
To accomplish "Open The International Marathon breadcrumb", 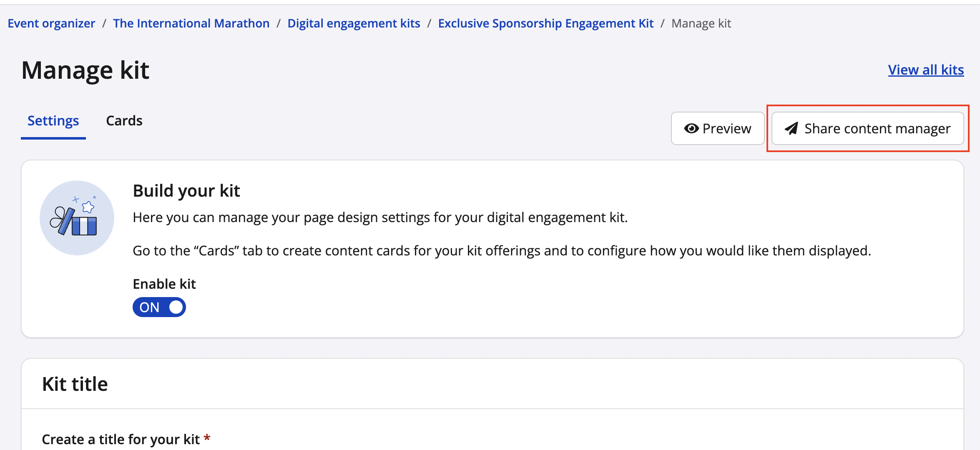I will (191, 23).
